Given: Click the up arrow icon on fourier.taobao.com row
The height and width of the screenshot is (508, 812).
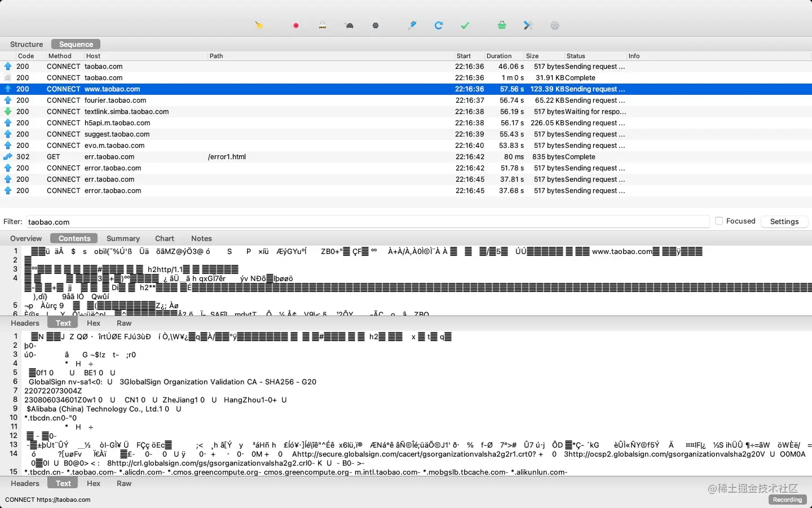Looking at the screenshot, I should pos(8,100).
